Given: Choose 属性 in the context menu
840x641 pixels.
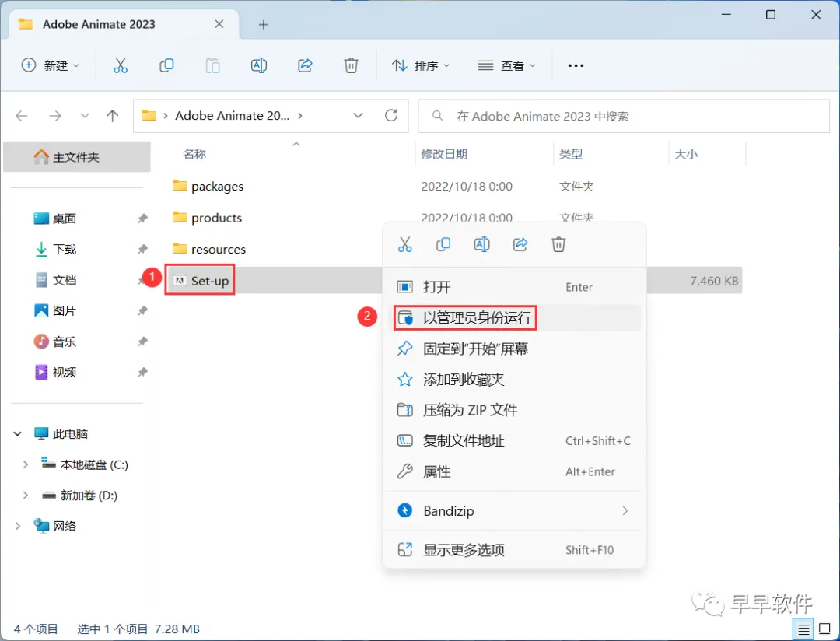Looking at the screenshot, I should (x=514, y=471).
